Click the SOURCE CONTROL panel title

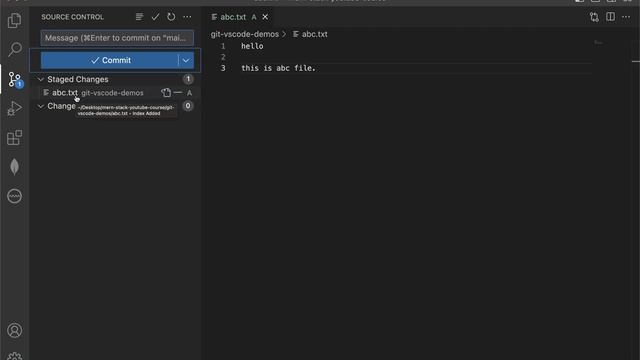[x=72, y=17]
